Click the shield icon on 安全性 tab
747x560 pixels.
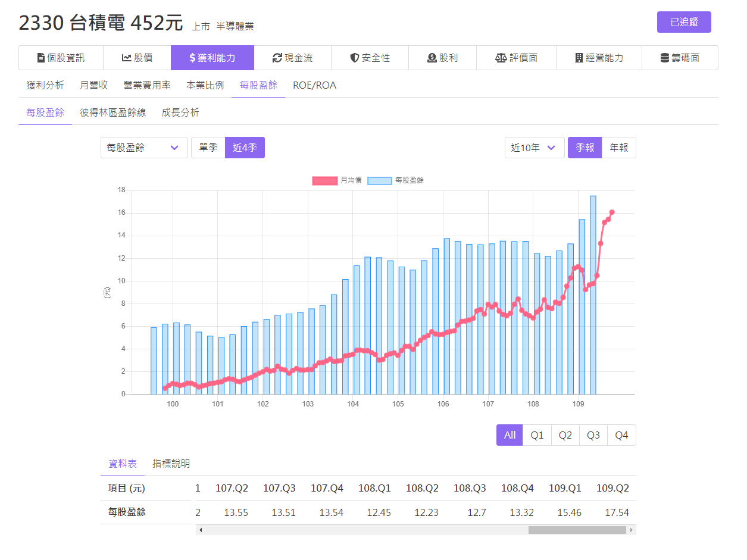[354, 58]
